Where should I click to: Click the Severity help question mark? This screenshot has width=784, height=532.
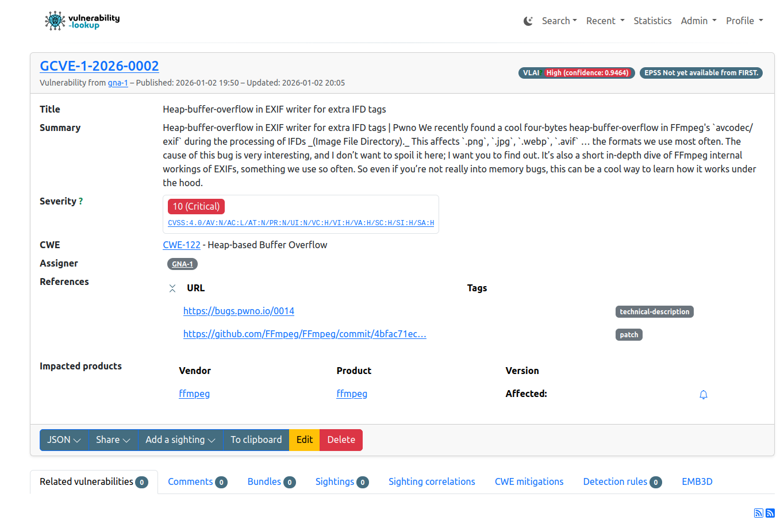80,202
